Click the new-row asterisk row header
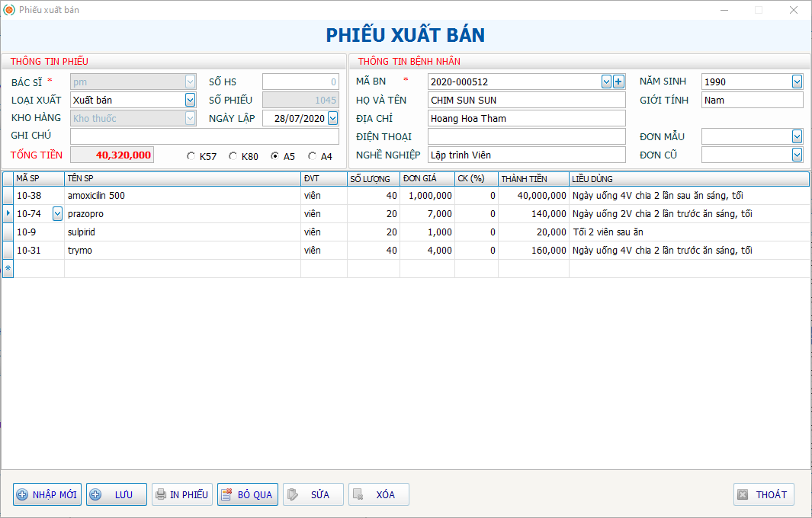This screenshot has width=812, height=518. pyautogui.click(x=8, y=269)
